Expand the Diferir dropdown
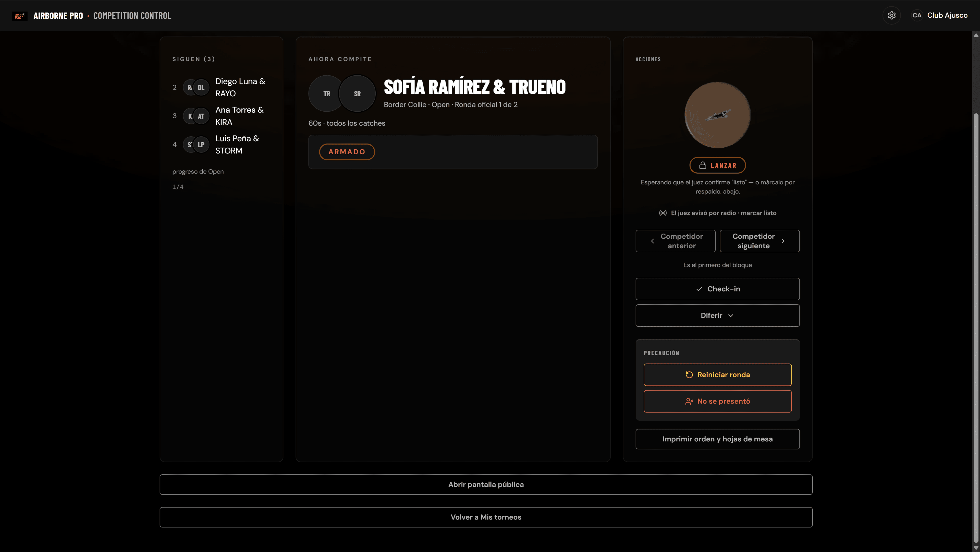980x552 pixels. click(717, 315)
